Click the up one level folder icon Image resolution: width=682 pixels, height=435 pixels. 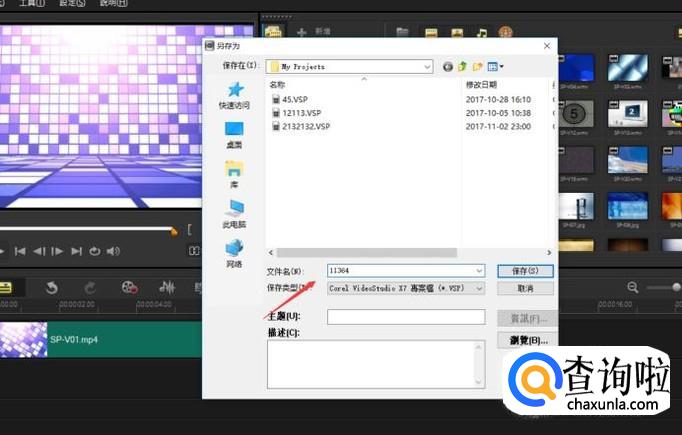pos(463,67)
